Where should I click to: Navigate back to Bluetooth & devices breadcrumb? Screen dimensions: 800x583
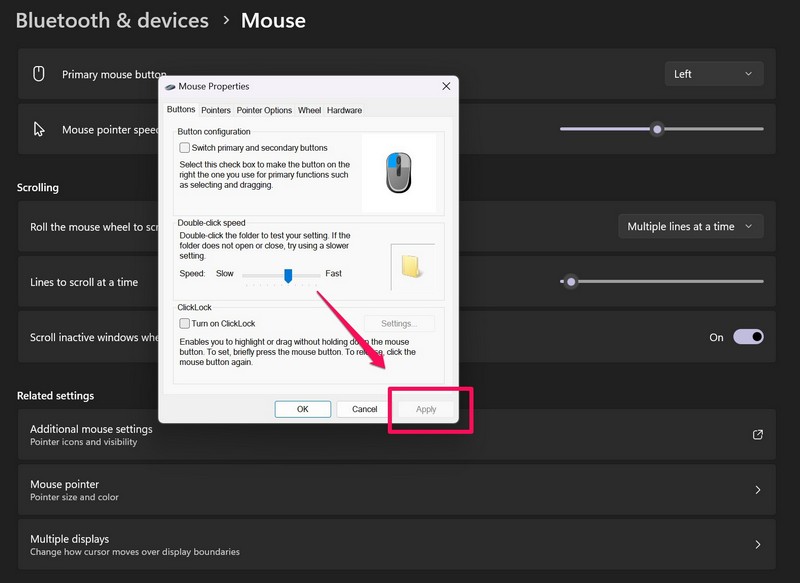click(112, 20)
